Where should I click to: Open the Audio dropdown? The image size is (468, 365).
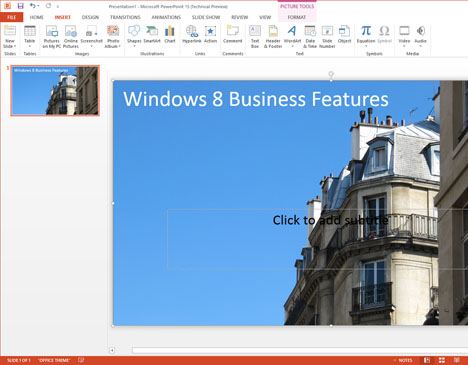click(420, 47)
